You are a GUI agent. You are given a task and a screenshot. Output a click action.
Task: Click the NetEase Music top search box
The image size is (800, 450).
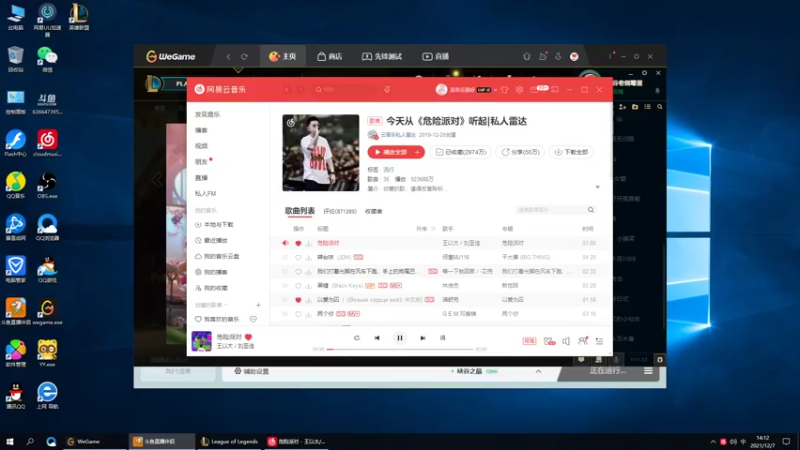[344, 90]
